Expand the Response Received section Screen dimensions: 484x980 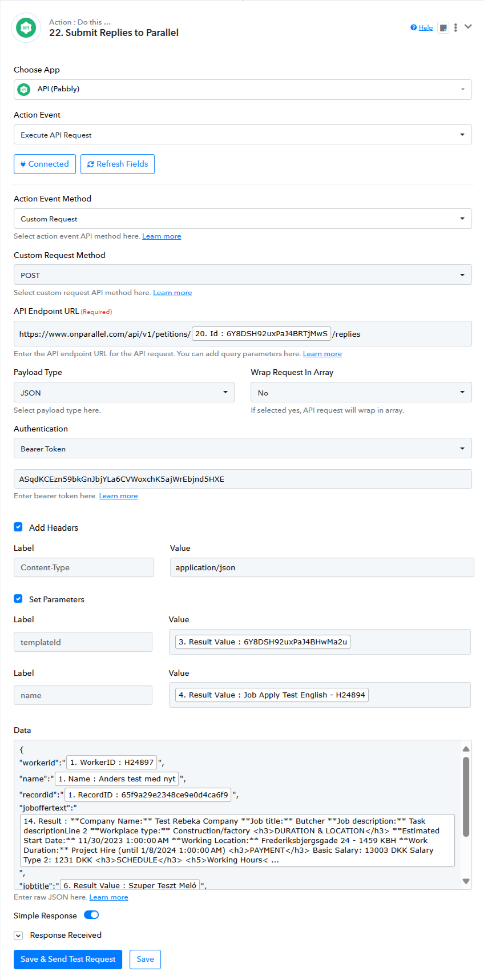point(18,935)
